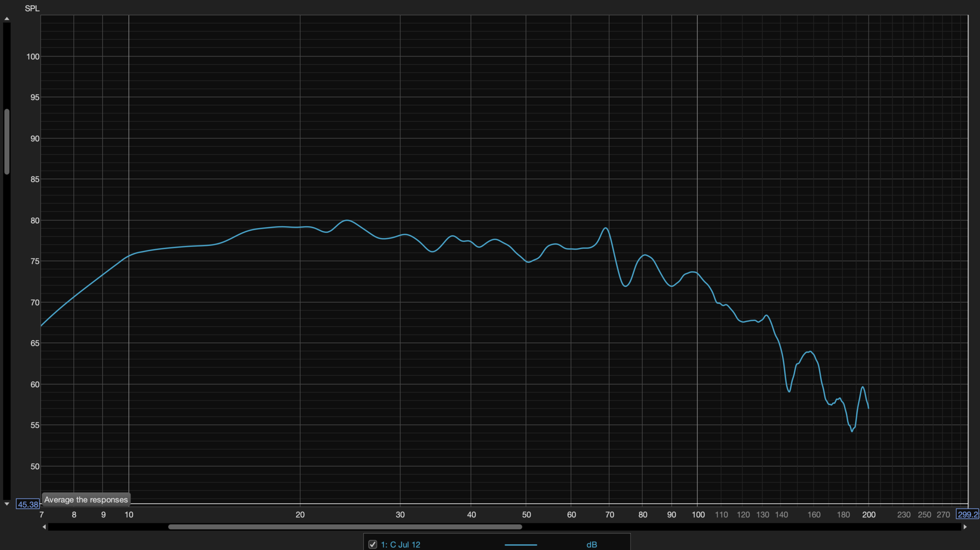The image size is (980, 550).
Task: Click the SPL axis title
Action: [x=32, y=8]
